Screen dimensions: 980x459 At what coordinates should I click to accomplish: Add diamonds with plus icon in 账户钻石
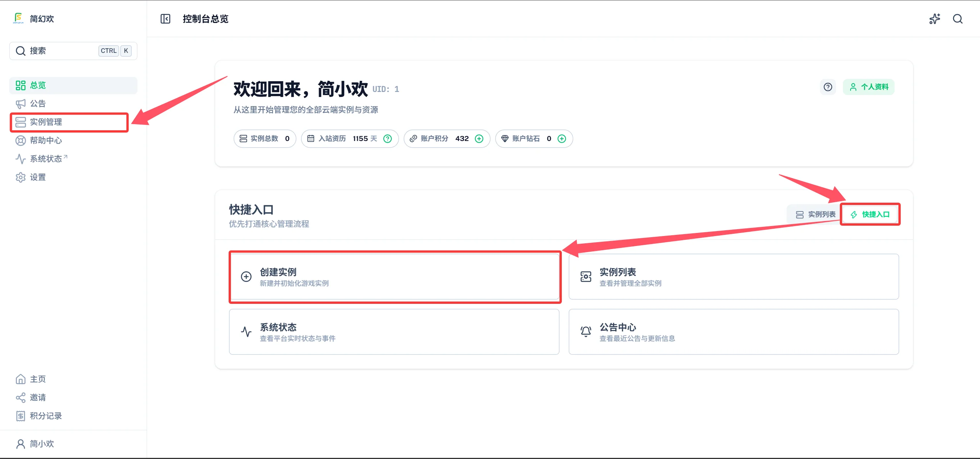[x=562, y=139]
